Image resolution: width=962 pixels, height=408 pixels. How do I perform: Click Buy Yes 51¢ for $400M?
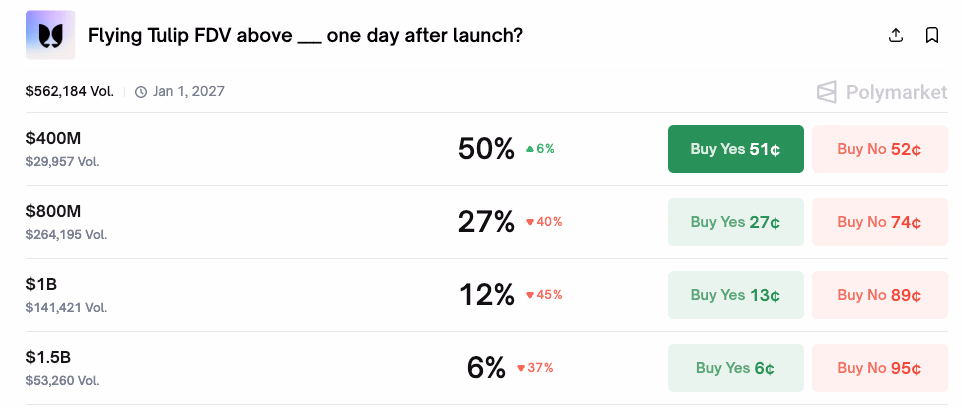(x=735, y=149)
